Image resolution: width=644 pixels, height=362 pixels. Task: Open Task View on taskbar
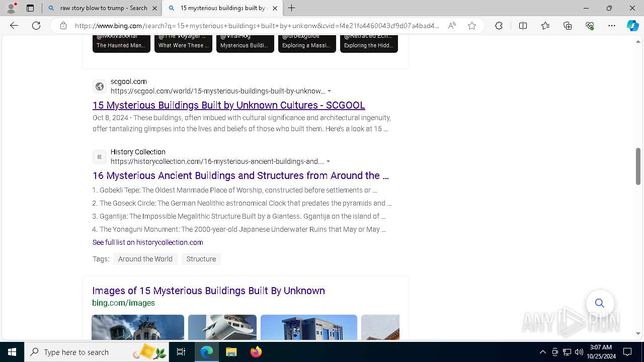181,352
